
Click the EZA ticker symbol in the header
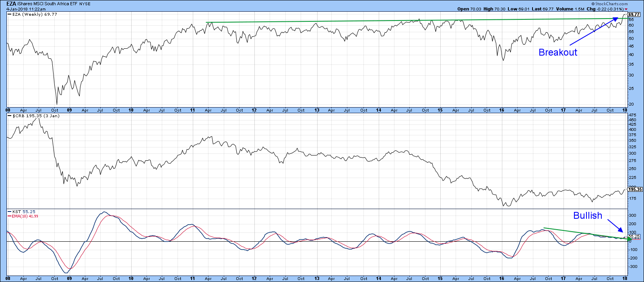(11, 4)
